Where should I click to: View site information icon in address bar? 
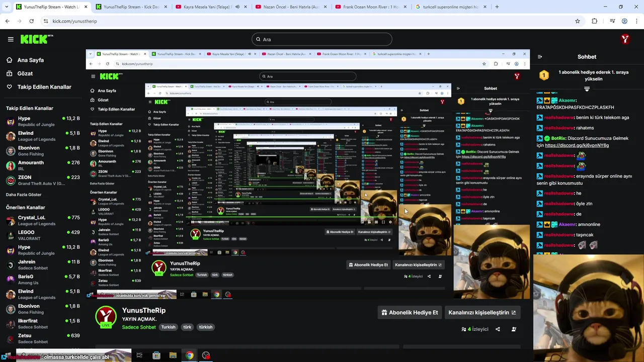(x=46, y=21)
